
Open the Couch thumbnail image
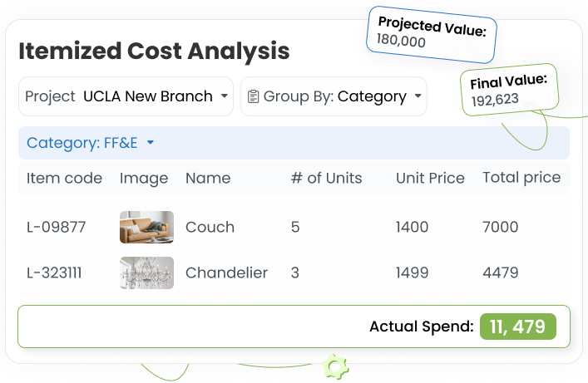146,227
